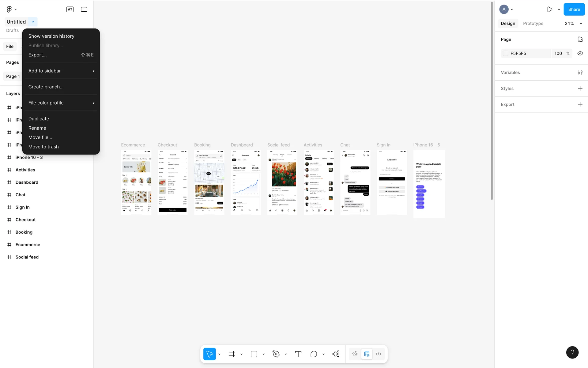Toggle page background visibility eye icon
Image resolution: width=588 pixels, height=368 pixels.
coord(580,53)
